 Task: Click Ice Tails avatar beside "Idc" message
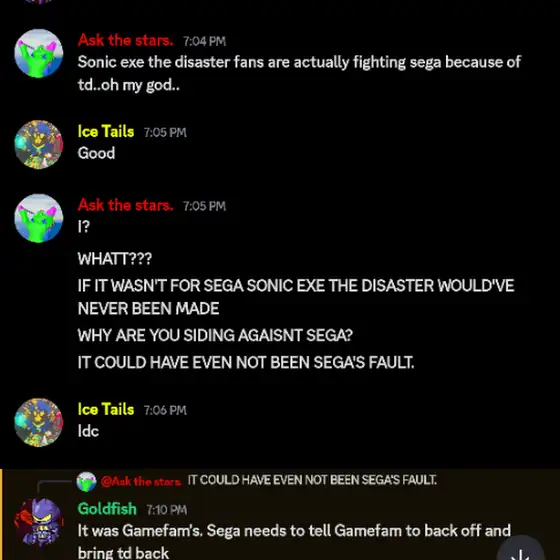point(39,422)
